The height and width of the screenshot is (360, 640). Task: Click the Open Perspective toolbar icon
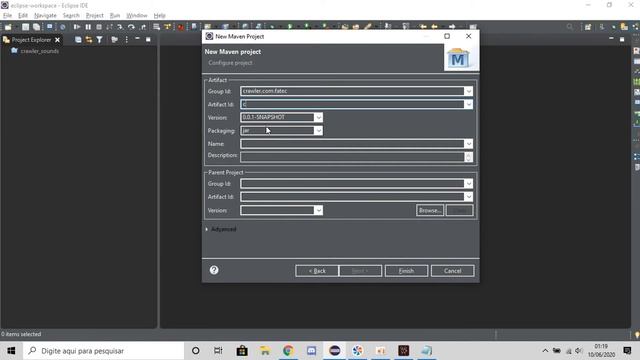coord(588,27)
